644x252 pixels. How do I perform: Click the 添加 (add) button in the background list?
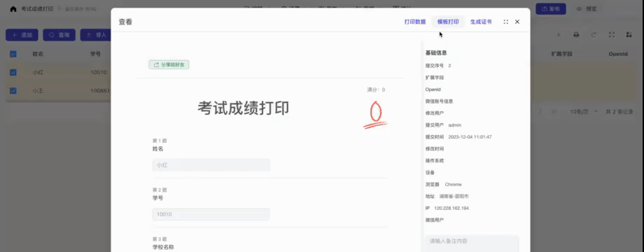coord(22,35)
